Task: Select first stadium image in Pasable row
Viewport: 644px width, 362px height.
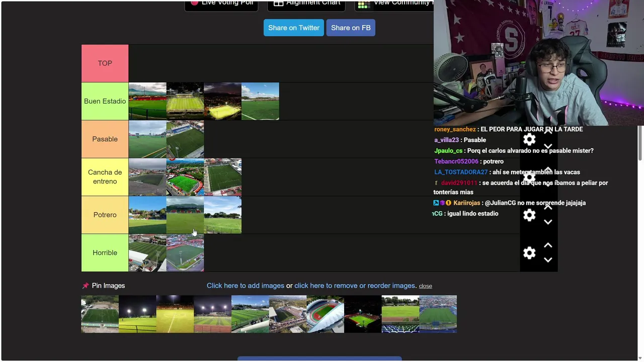Action: [x=147, y=139]
